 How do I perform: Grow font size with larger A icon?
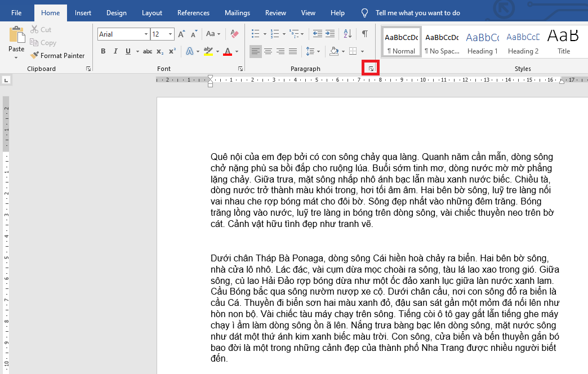181,34
